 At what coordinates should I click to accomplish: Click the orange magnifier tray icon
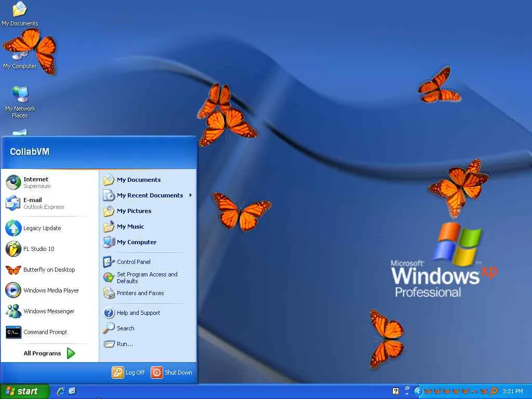(x=494, y=391)
